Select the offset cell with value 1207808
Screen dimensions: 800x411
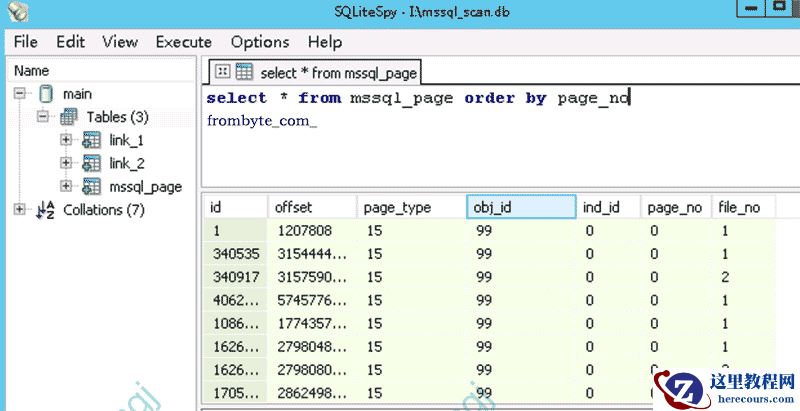(311, 230)
